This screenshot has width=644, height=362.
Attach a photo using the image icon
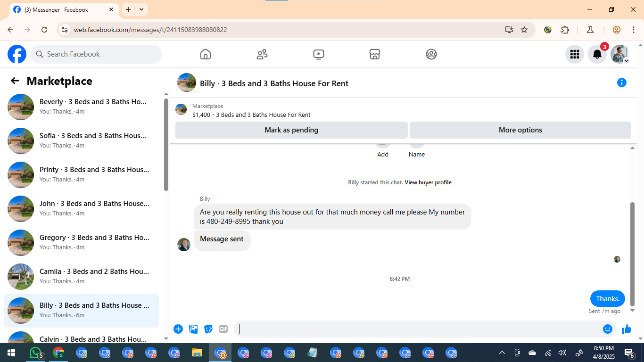[193, 329]
